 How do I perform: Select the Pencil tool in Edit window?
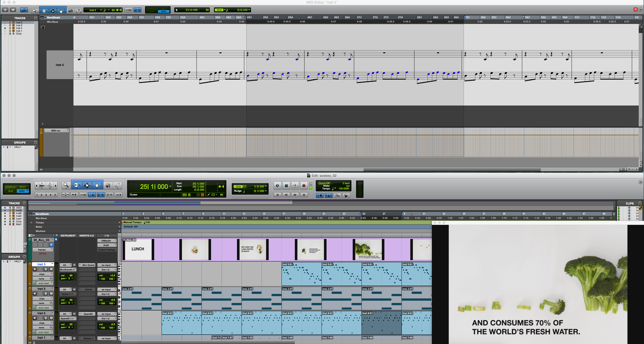click(117, 186)
